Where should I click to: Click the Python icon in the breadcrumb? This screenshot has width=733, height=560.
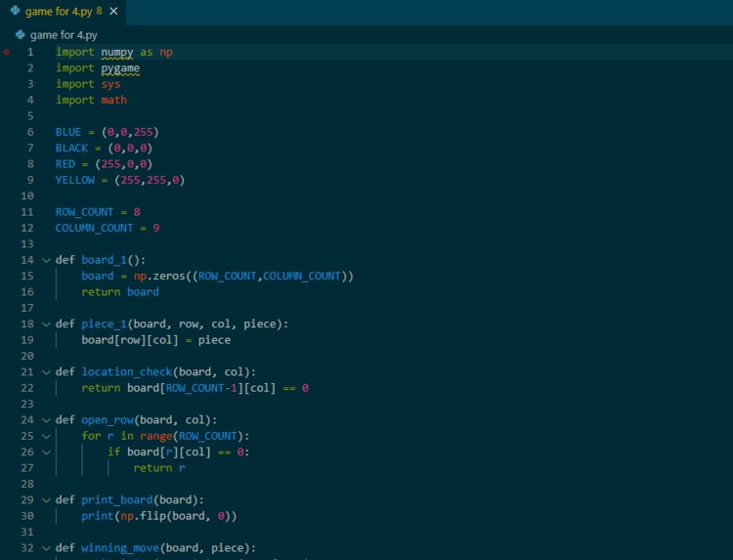tap(21, 35)
